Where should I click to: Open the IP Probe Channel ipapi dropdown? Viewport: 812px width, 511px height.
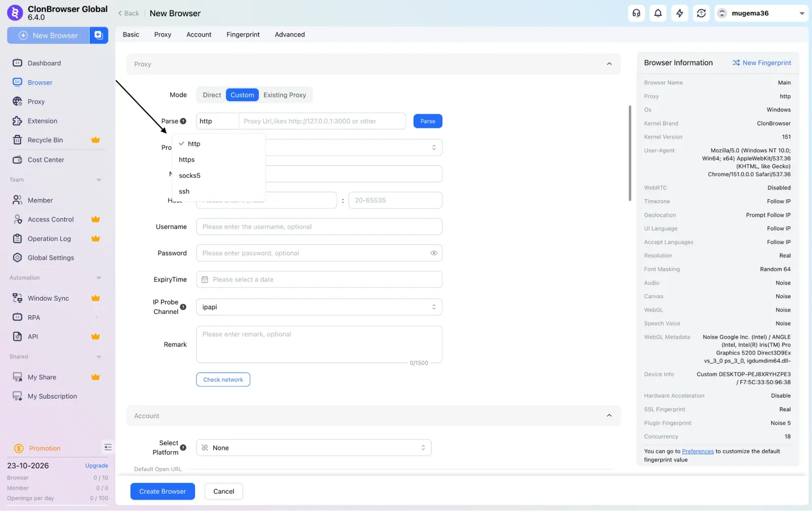coord(319,307)
